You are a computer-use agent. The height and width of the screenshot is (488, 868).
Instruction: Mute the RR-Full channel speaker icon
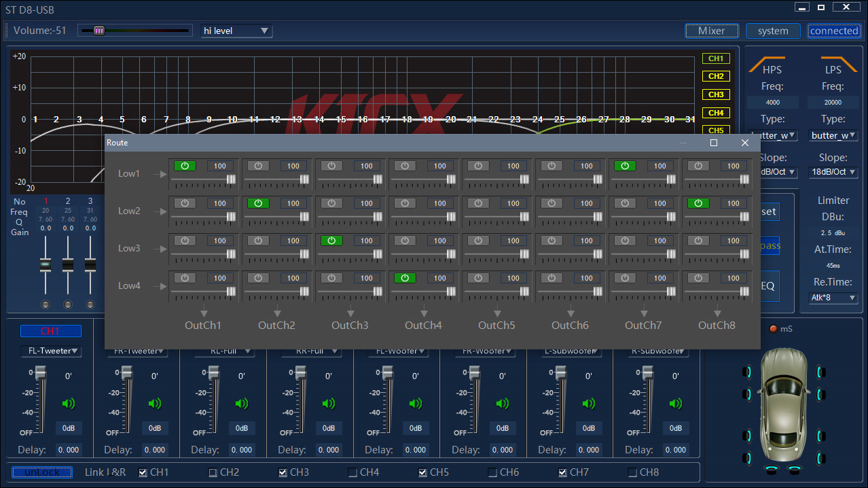[x=329, y=404]
